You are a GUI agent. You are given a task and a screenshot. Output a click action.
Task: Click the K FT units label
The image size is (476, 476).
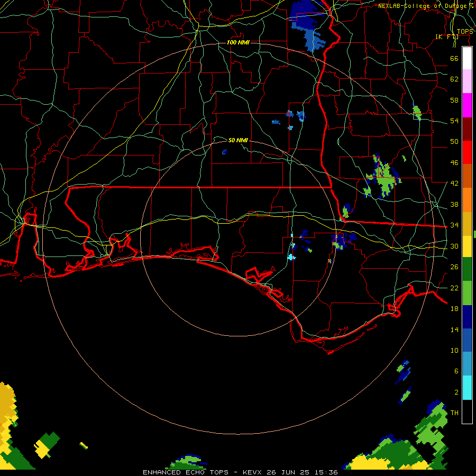pos(447,36)
